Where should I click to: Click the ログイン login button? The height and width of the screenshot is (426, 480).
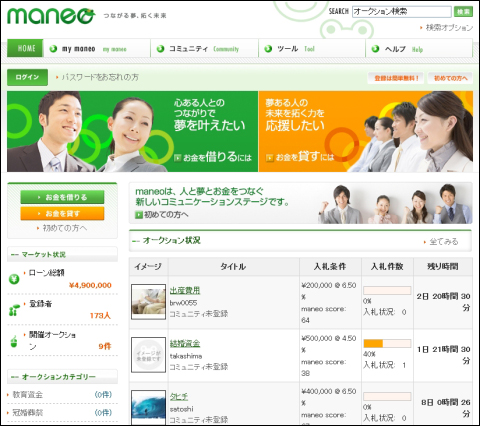point(27,77)
